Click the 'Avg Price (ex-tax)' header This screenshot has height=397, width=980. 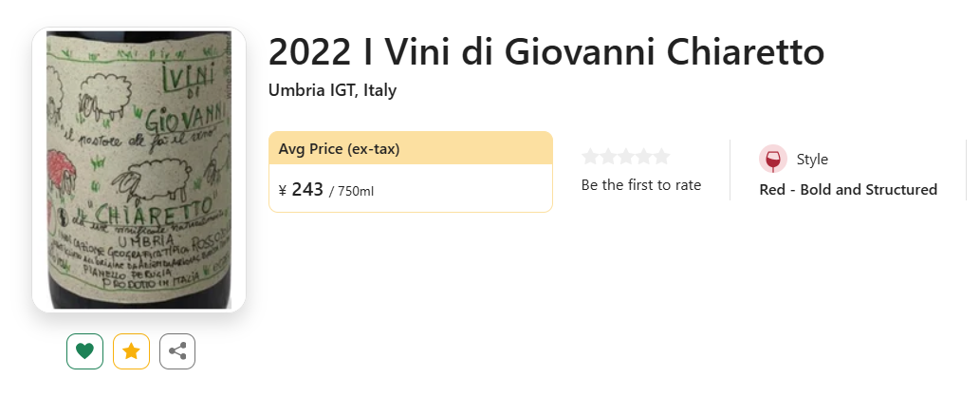(340, 149)
